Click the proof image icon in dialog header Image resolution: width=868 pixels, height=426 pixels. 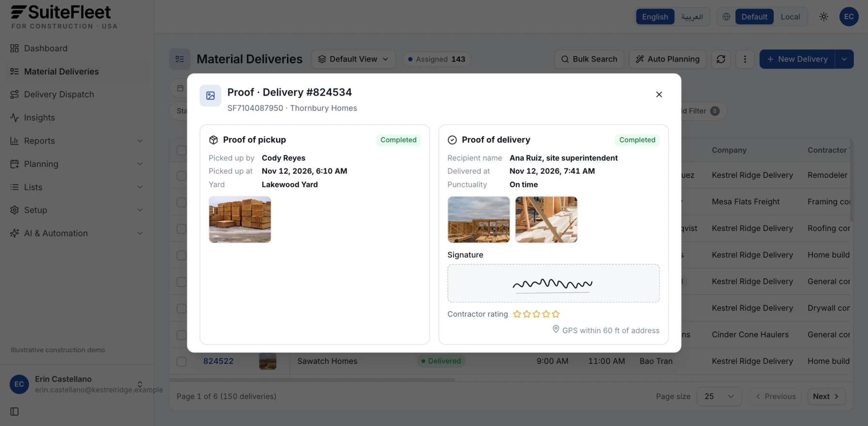click(210, 96)
